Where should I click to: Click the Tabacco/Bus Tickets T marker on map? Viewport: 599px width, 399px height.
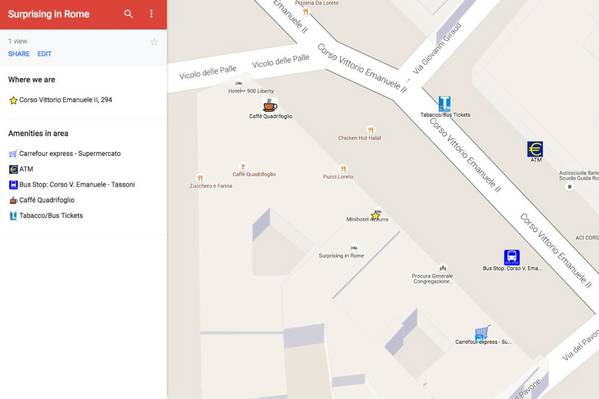tap(445, 104)
